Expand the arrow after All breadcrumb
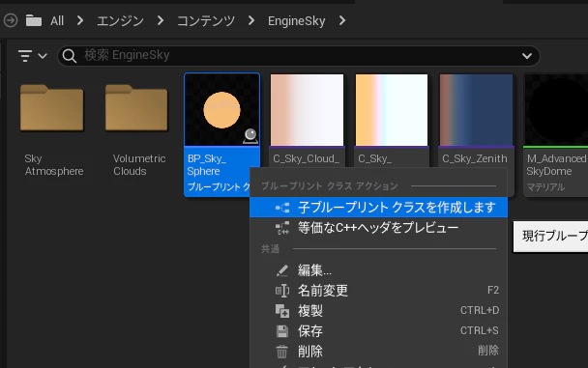This screenshot has width=588, height=368. coord(80,20)
